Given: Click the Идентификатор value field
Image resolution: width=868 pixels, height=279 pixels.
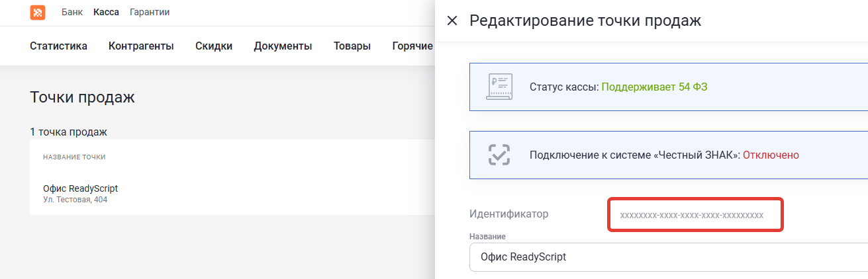Looking at the screenshot, I should click(x=696, y=215).
